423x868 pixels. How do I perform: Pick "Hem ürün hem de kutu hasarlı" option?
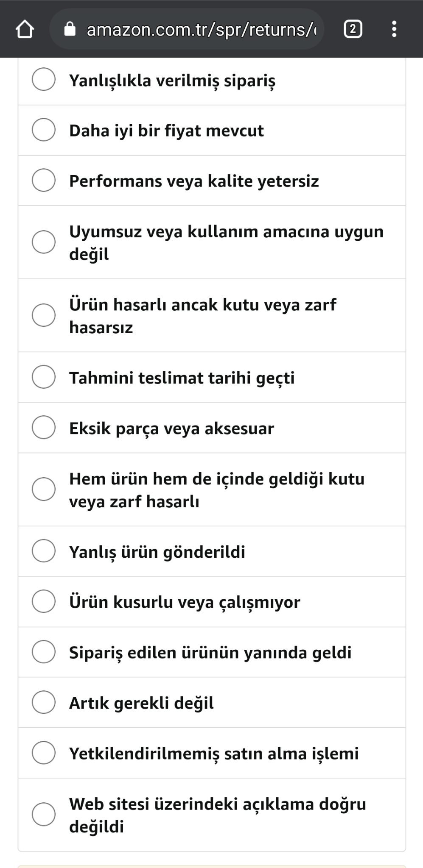(x=44, y=489)
